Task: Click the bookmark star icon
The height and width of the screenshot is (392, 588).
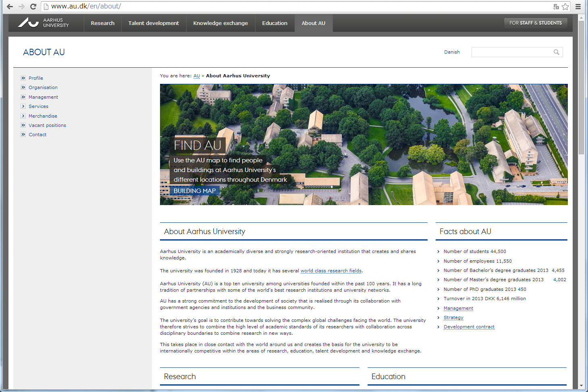Action: [565, 6]
